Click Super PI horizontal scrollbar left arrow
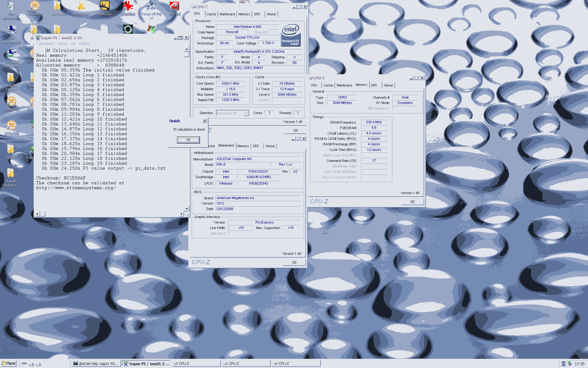 click(37, 214)
